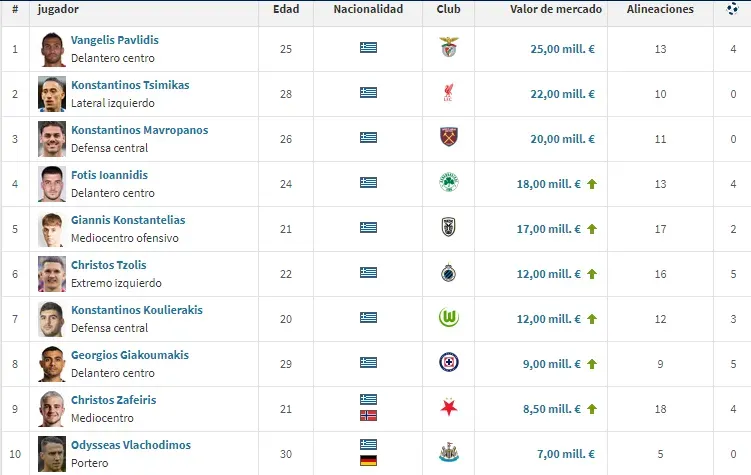Click Georgios Giakoumakis player photo thumbnail
This screenshot has height=475, width=751.
click(52, 363)
